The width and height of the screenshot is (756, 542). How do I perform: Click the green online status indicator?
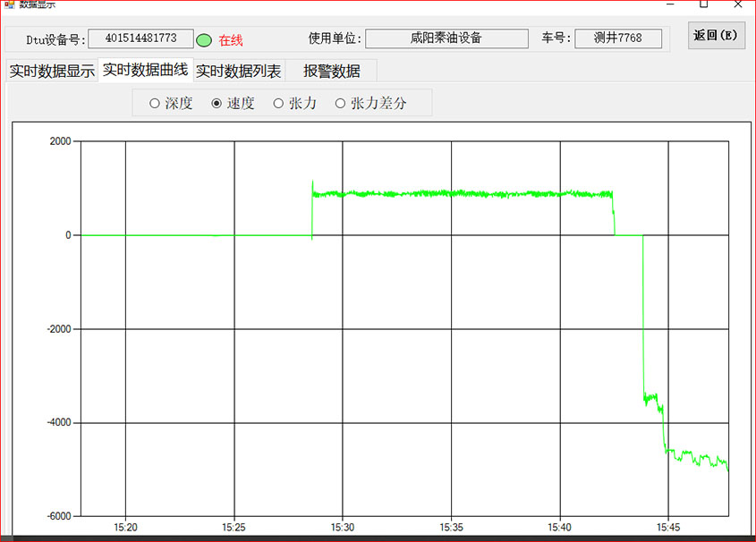click(204, 40)
